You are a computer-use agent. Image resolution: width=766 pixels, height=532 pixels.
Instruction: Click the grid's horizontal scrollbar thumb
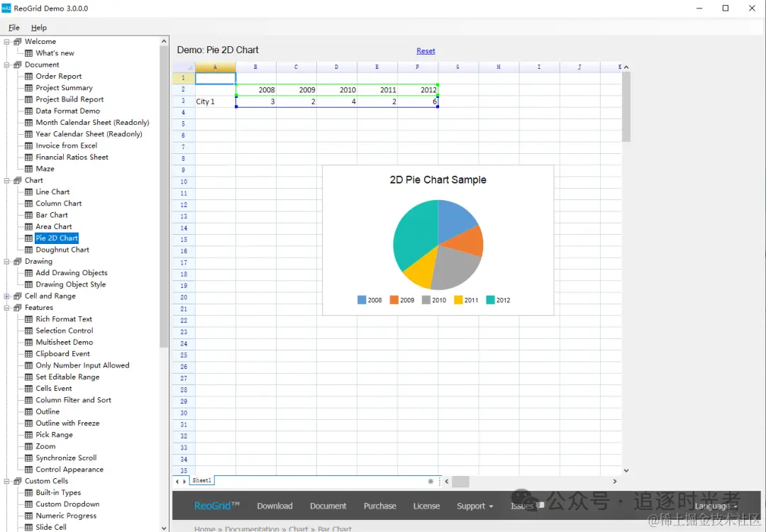[460, 482]
